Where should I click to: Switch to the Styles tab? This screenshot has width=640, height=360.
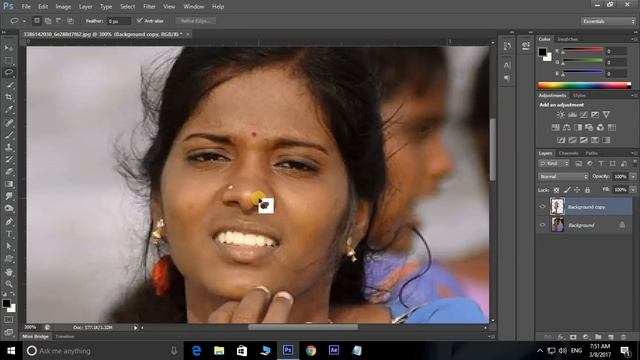point(579,96)
